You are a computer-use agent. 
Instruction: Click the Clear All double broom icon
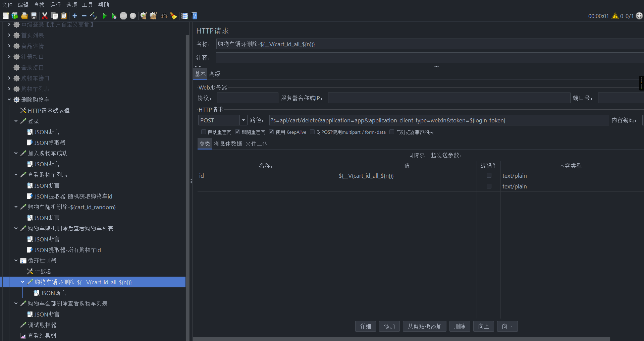(x=153, y=16)
